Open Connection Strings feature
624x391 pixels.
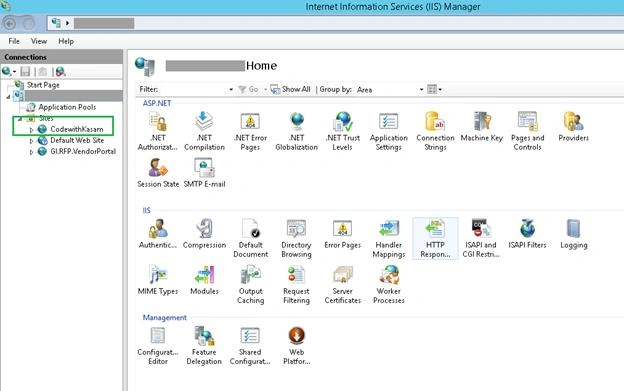coord(435,131)
